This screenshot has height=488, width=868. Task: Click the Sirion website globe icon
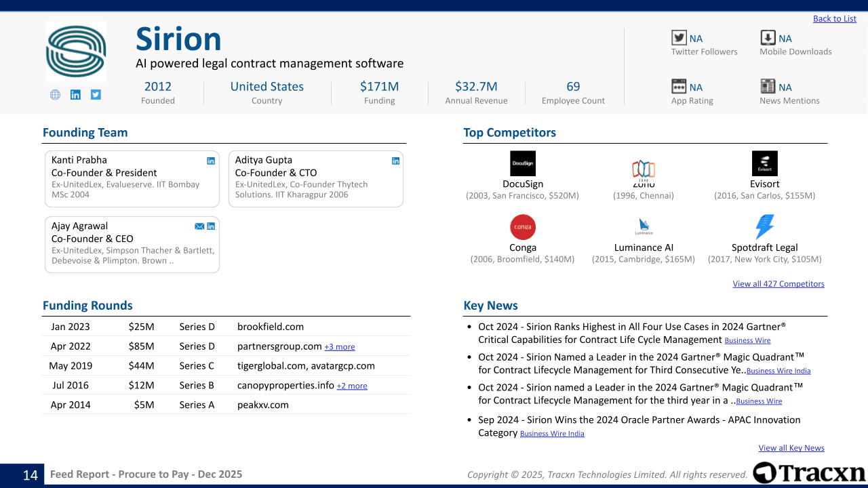(x=55, y=95)
